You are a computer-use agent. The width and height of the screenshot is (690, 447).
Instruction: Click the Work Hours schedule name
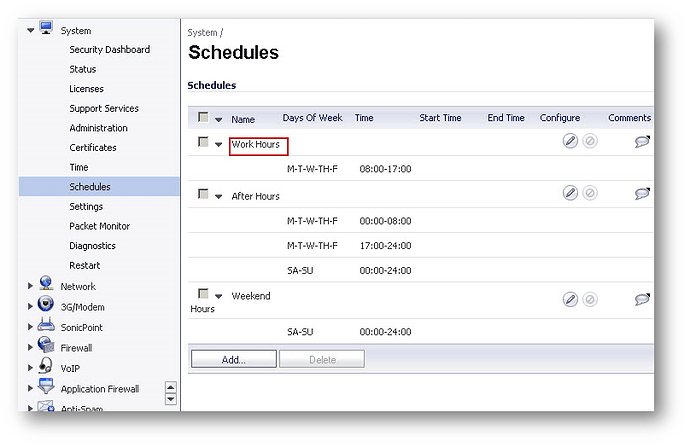tap(256, 145)
